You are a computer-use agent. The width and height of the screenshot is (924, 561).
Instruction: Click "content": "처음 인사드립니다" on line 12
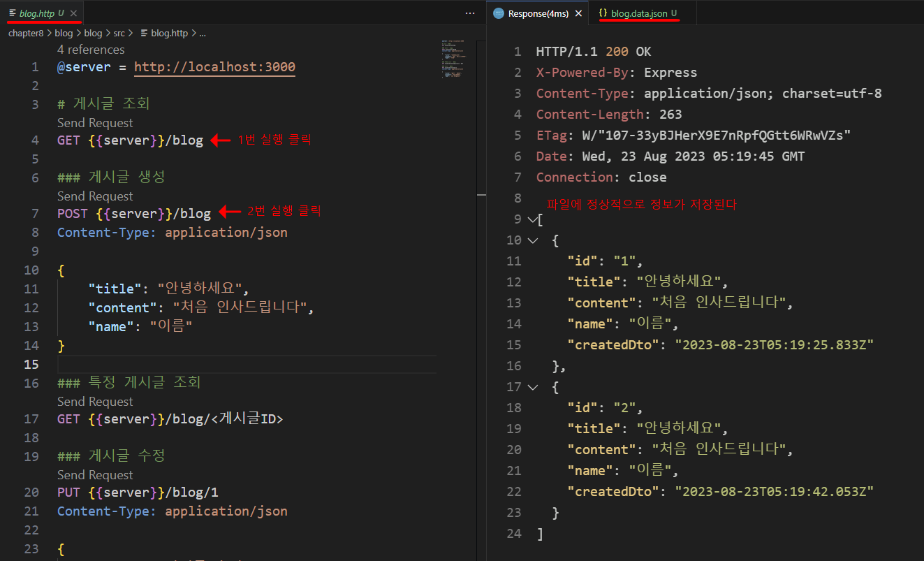[201, 307]
